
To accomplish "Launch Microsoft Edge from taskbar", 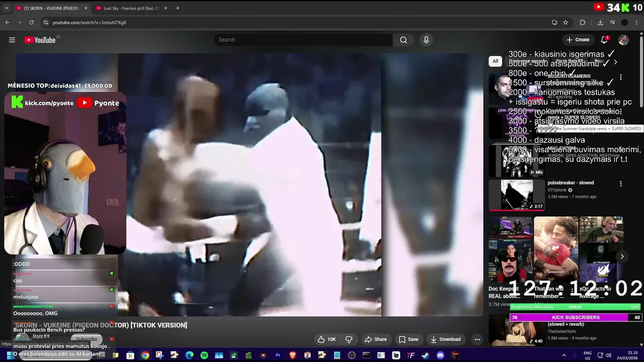I will (189, 355).
